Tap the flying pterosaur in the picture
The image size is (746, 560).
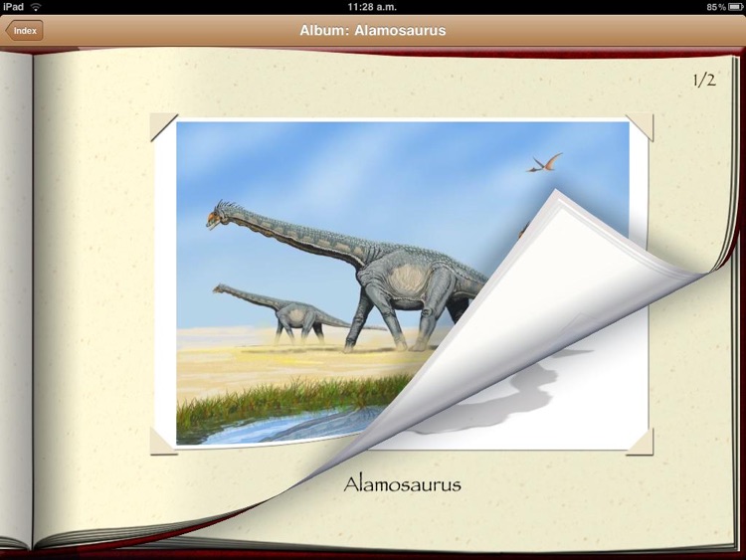544,163
